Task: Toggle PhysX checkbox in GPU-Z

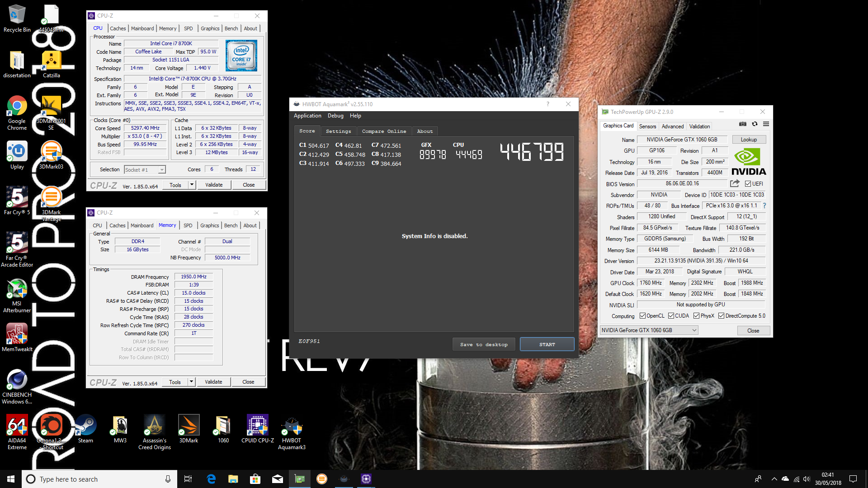Action: (696, 316)
